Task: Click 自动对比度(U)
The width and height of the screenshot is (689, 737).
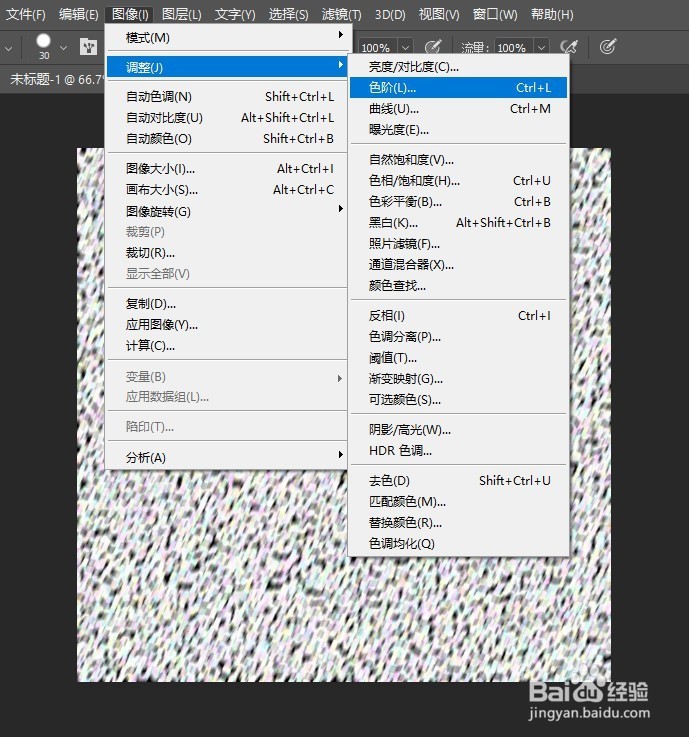Action: coord(227,118)
